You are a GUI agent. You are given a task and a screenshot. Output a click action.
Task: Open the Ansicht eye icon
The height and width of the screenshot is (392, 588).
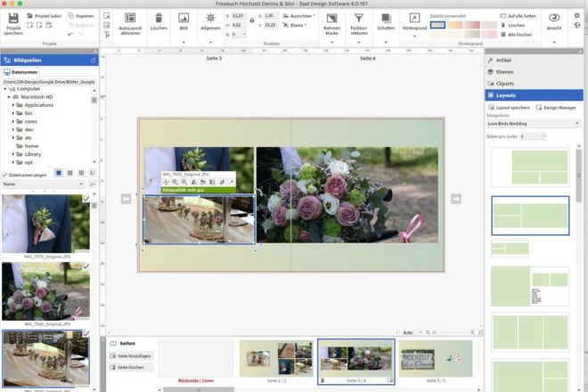click(554, 18)
